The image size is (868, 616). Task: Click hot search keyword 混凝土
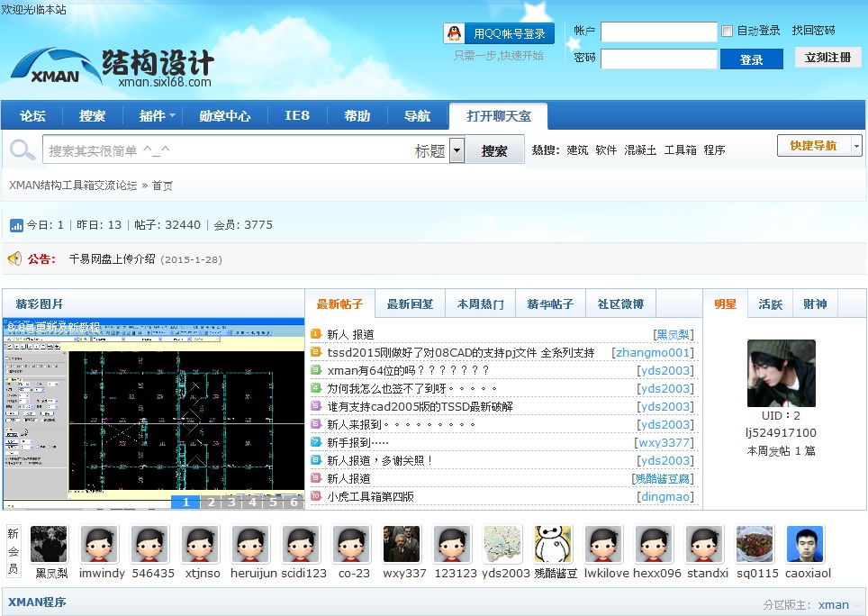(x=640, y=150)
